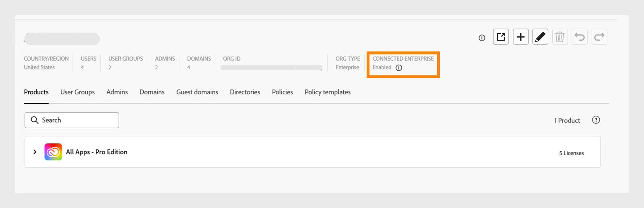The image size is (644, 208).
Task: Select the Policy templates tab
Action: tap(328, 92)
